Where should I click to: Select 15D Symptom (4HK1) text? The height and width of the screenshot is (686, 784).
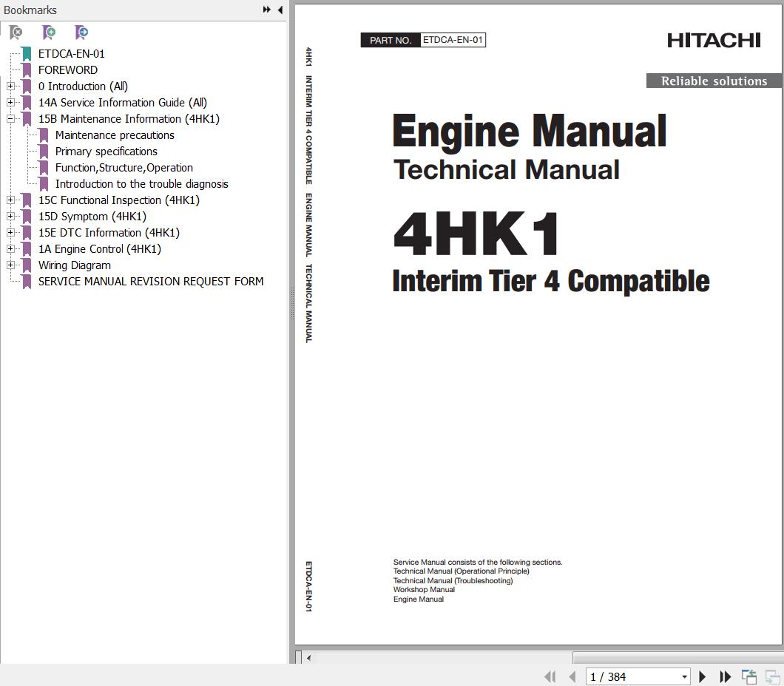click(x=92, y=217)
